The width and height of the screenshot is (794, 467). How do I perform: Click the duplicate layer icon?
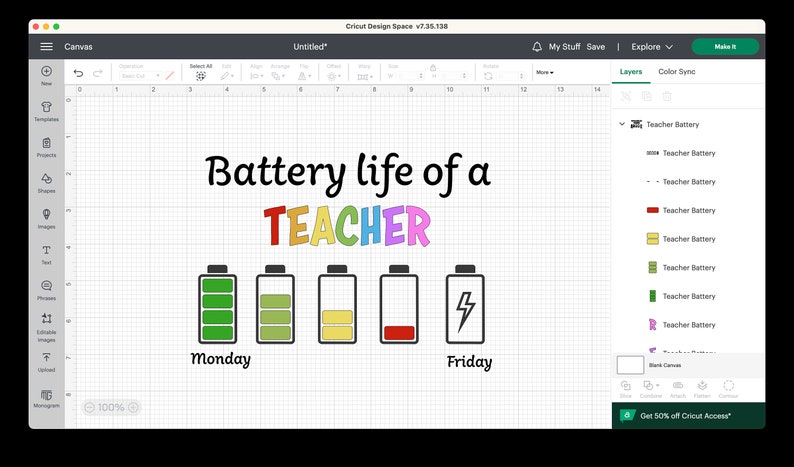(647, 96)
